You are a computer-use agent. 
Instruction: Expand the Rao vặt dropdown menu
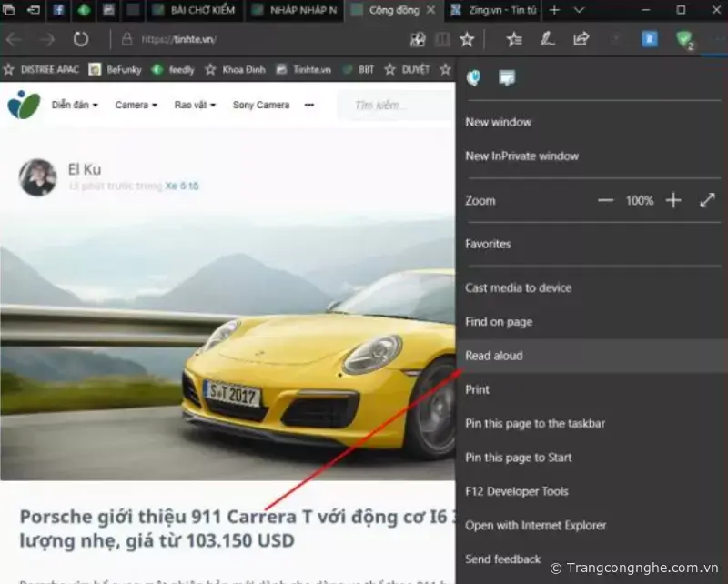(x=195, y=105)
